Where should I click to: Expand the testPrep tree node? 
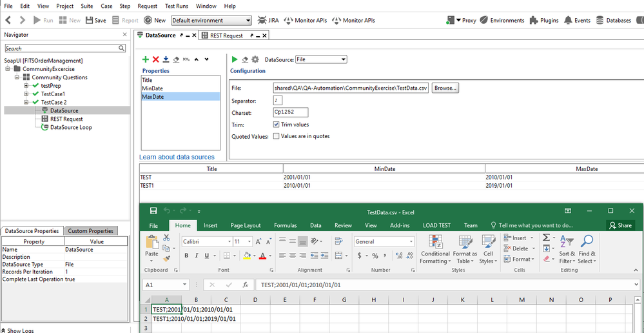click(26, 85)
